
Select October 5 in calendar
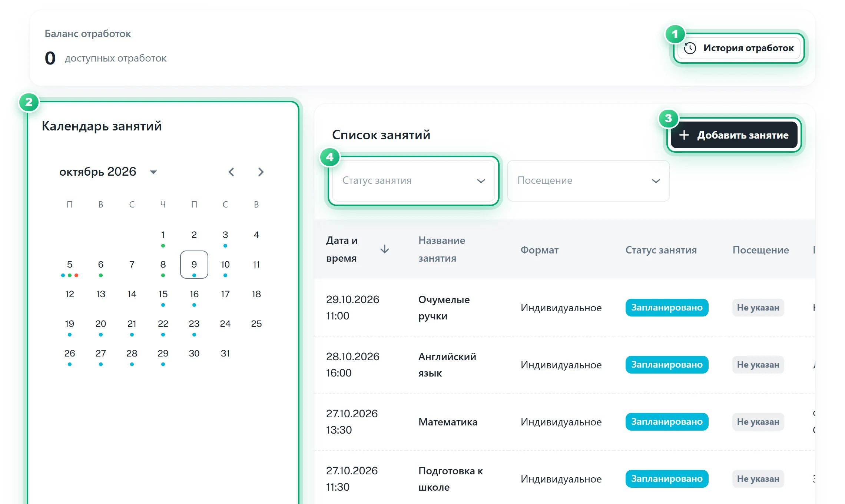(x=70, y=265)
